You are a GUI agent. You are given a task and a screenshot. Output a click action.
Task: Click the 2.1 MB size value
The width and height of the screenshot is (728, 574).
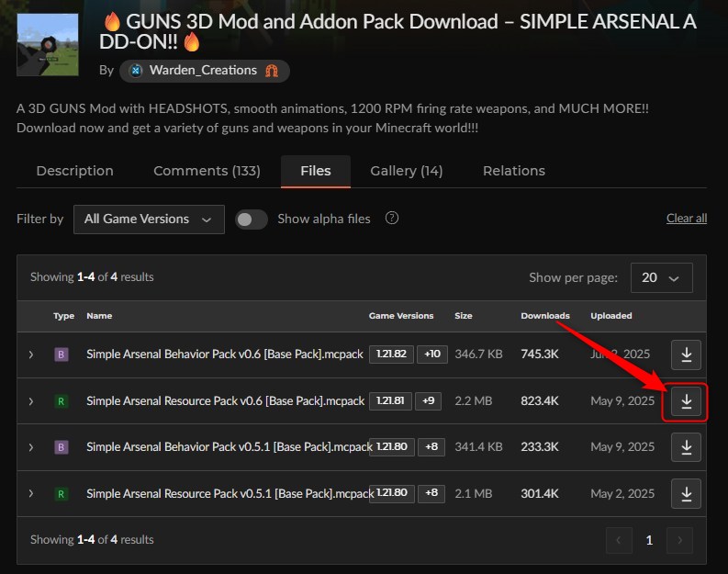click(473, 493)
